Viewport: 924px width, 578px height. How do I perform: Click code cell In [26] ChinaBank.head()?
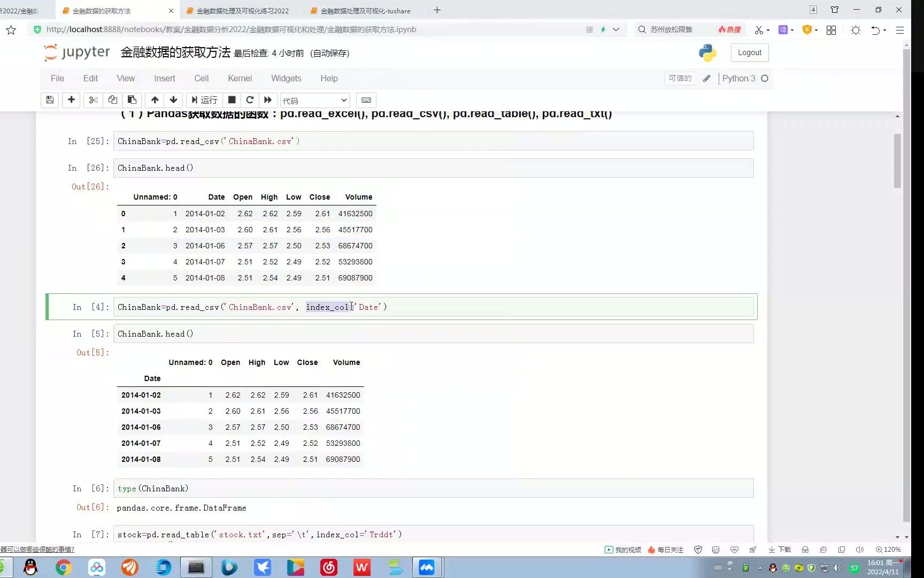click(433, 168)
